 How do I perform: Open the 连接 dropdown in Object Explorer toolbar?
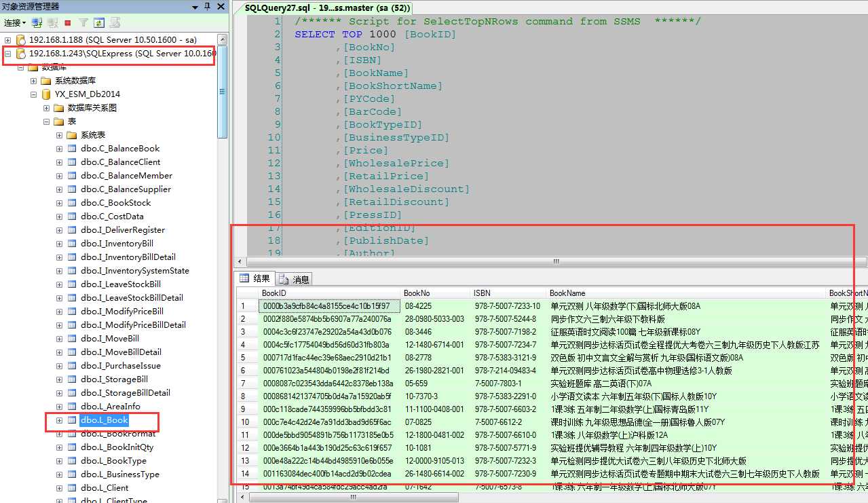(14, 23)
